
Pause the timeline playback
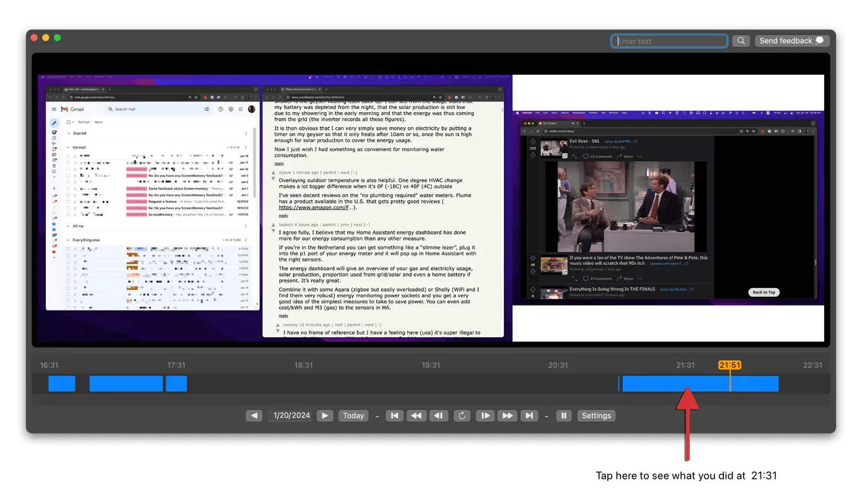tap(564, 416)
